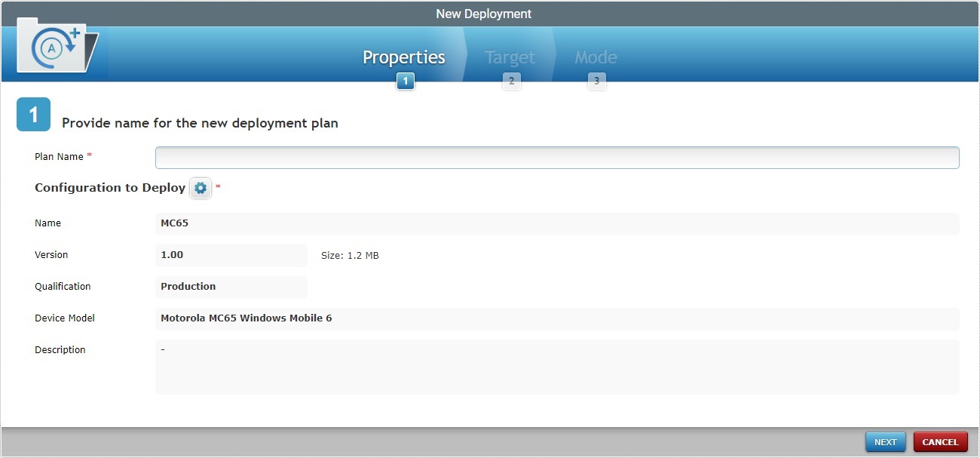This screenshot has width=980, height=458.
Task: Select the Properties step header
Action: point(403,57)
